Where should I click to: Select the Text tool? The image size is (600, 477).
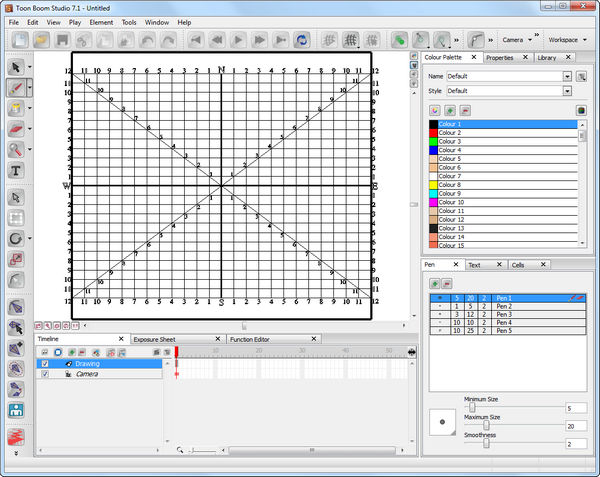17,170
